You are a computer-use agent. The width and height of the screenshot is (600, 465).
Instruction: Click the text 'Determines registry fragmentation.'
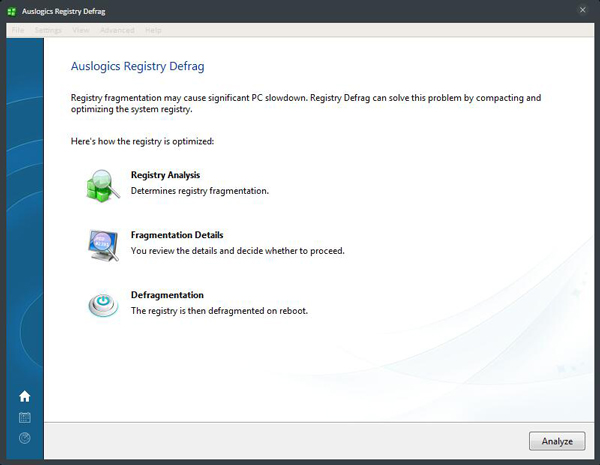[x=200, y=191]
